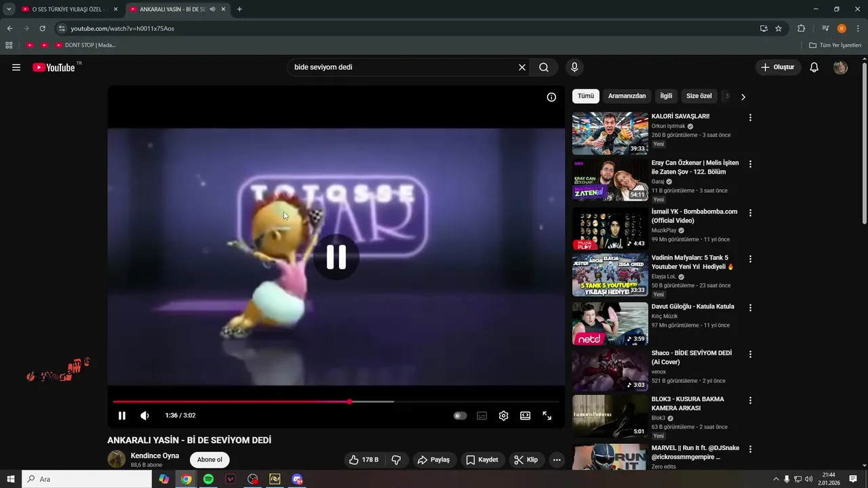Open more actions ellipsis under video
The width and height of the screenshot is (868, 488).
click(x=557, y=460)
